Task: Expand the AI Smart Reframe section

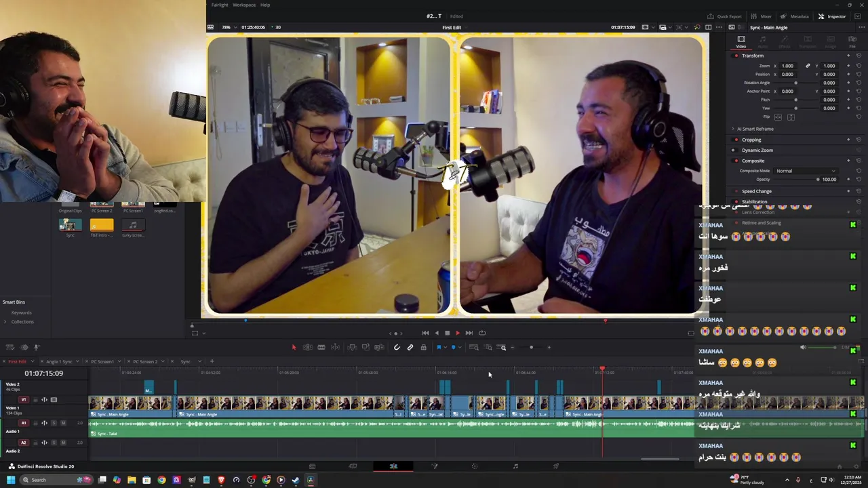Action: click(733, 129)
